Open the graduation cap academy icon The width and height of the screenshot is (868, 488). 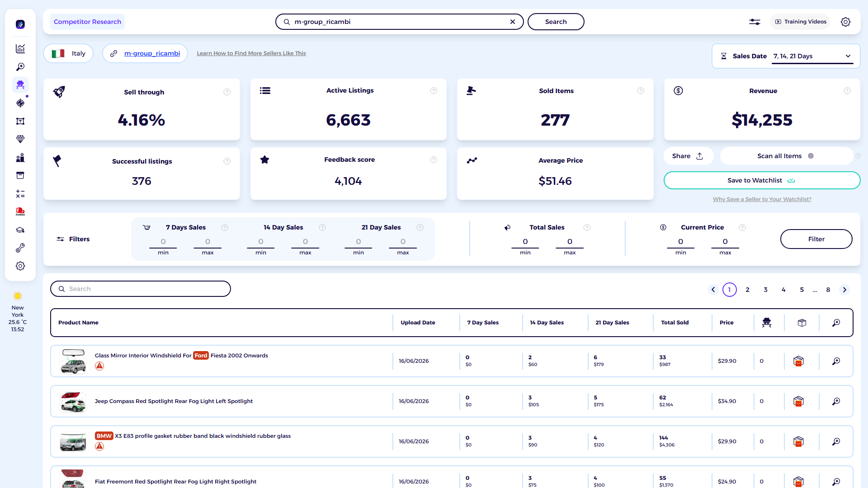20,230
